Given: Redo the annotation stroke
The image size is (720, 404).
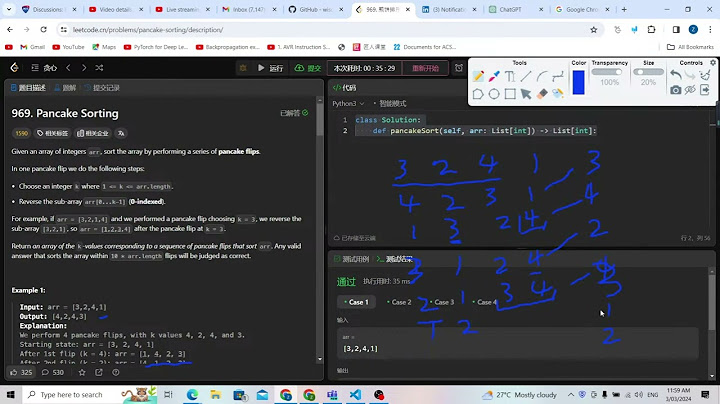Looking at the screenshot, I should coord(690,74).
